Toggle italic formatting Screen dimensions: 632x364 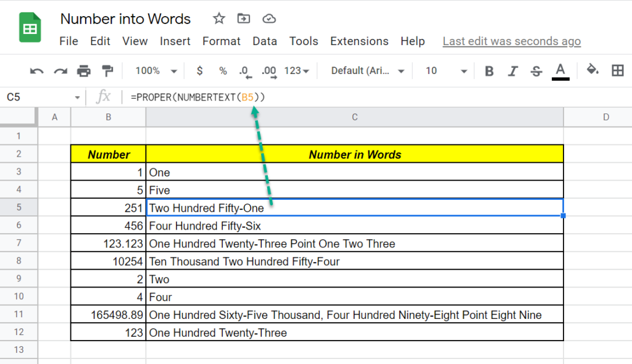(x=513, y=71)
